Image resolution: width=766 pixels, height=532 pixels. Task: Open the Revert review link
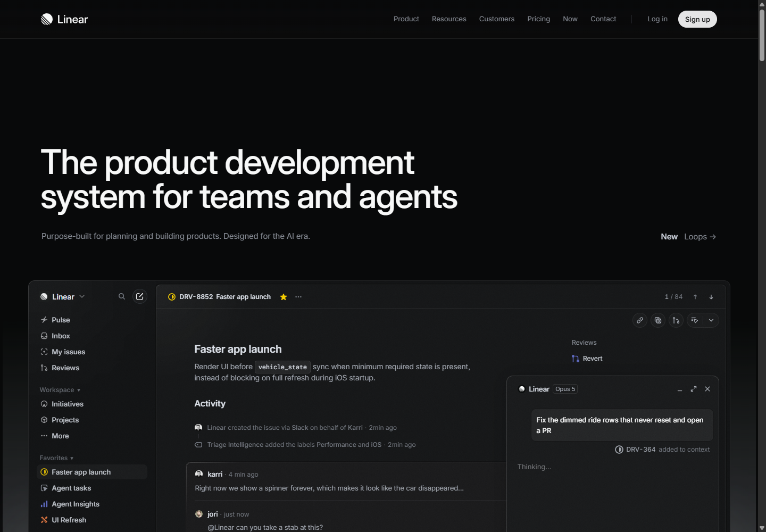click(587, 359)
